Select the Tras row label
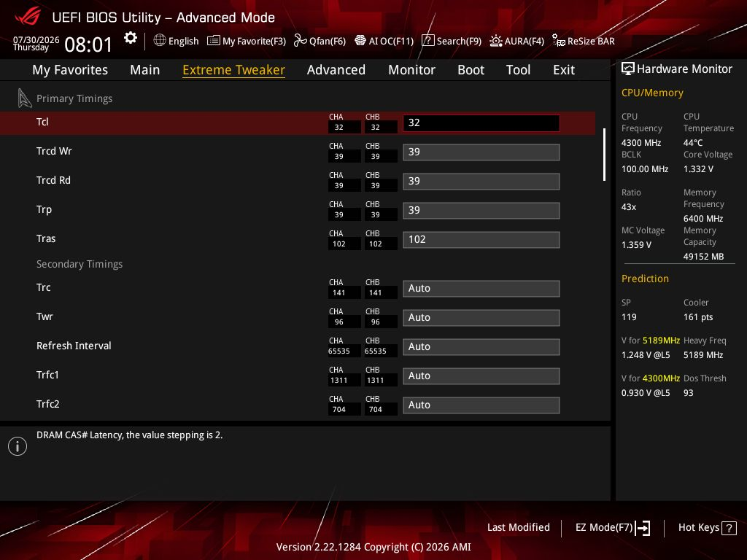 click(x=46, y=238)
